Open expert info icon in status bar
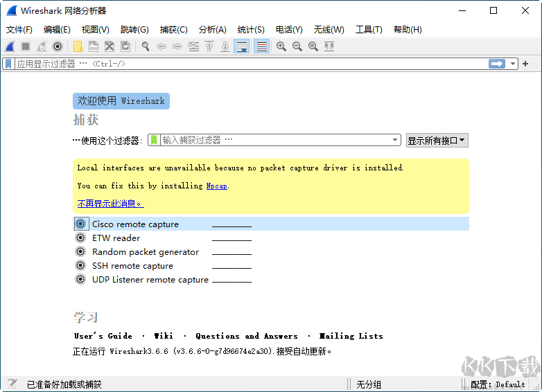This screenshot has height=392, width=542. pos(12,384)
